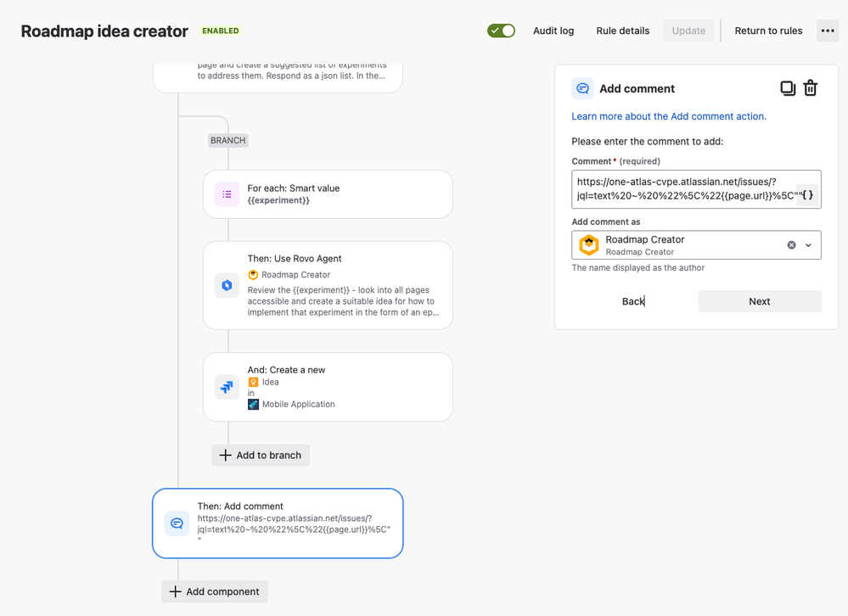Viewport: 848px width, 616px height.
Task: Open the three-dot more actions menu
Action: (x=828, y=31)
